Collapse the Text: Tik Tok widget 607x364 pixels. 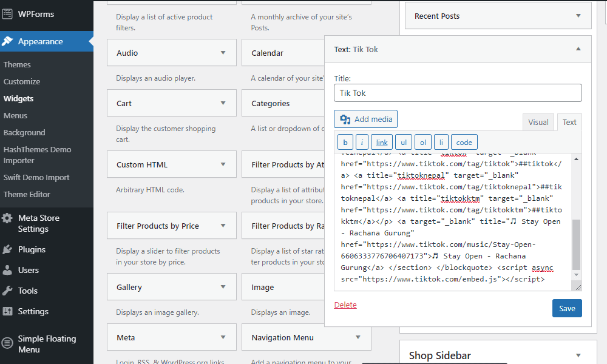pyautogui.click(x=578, y=49)
